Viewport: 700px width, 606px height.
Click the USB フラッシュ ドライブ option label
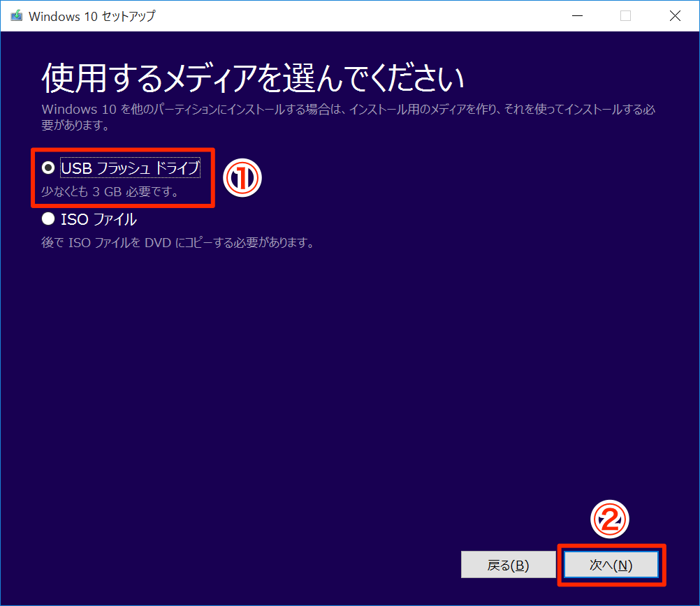130,168
